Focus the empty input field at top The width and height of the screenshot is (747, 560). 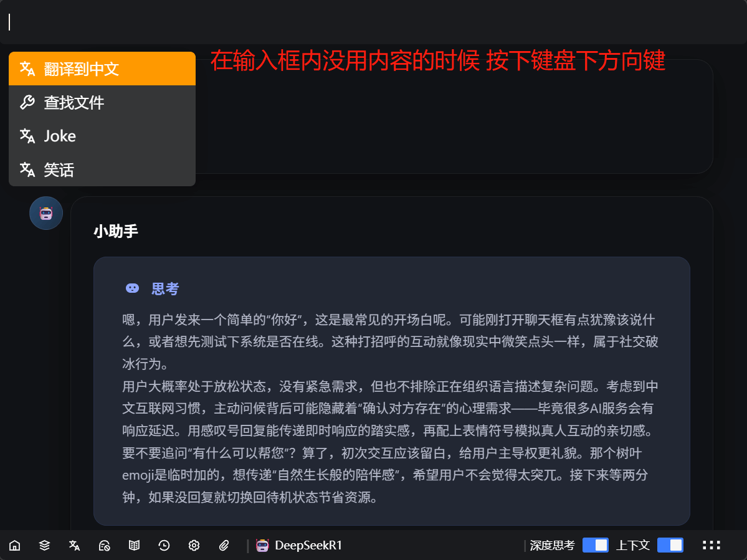(374, 22)
